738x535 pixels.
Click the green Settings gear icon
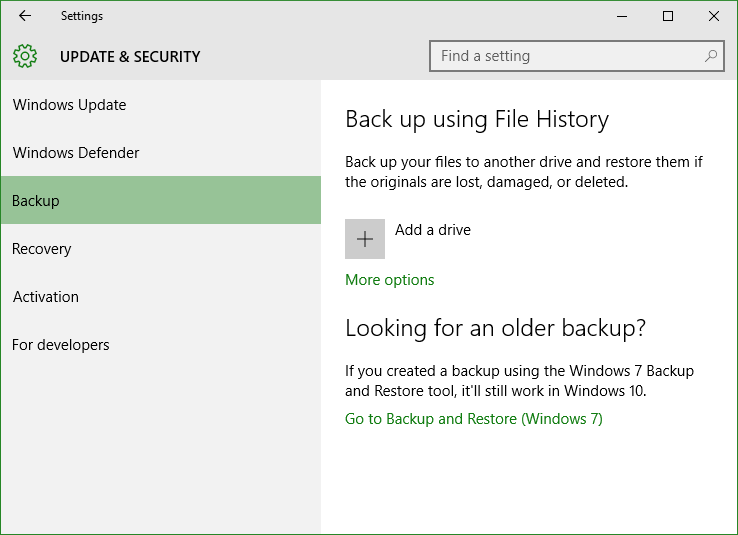pos(25,56)
